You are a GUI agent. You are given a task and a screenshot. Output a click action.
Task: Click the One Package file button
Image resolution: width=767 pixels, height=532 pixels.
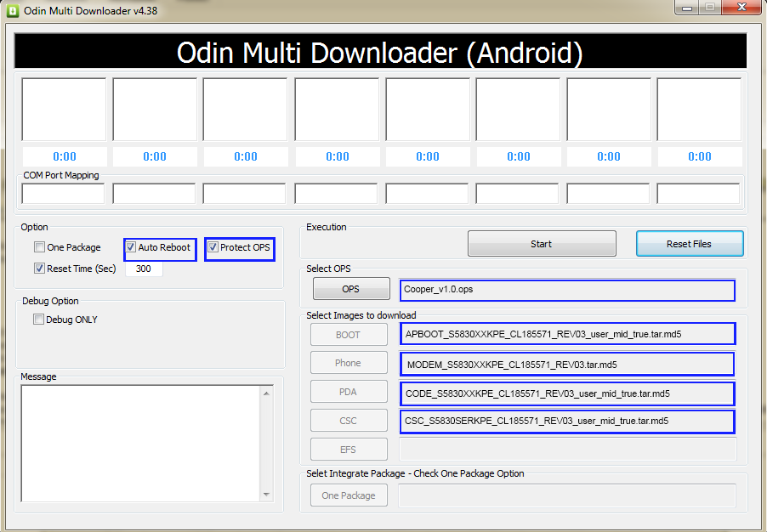(x=349, y=495)
